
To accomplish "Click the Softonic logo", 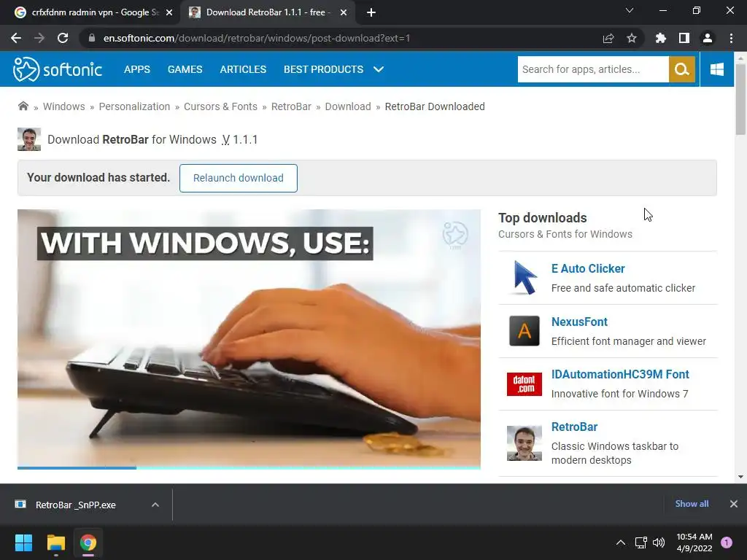I will [x=58, y=69].
